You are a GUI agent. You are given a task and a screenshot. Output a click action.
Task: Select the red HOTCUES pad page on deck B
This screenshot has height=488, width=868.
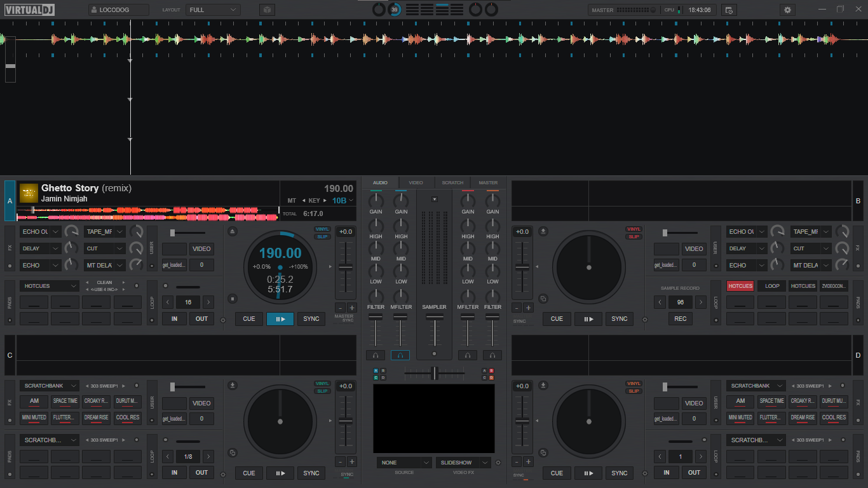(740, 286)
